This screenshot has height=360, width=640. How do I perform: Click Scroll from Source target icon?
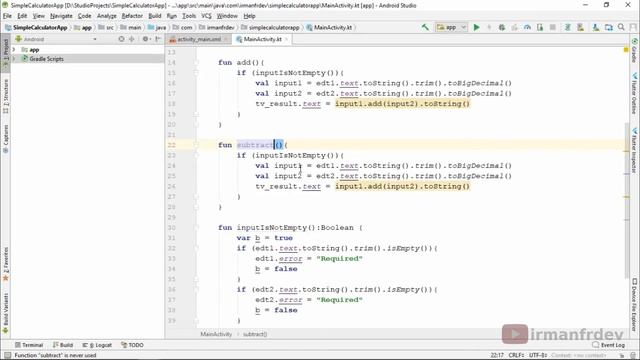click(x=121, y=39)
